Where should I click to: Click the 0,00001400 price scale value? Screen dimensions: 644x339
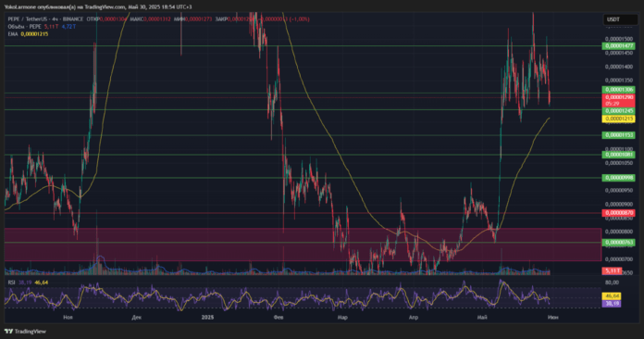click(618, 67)
